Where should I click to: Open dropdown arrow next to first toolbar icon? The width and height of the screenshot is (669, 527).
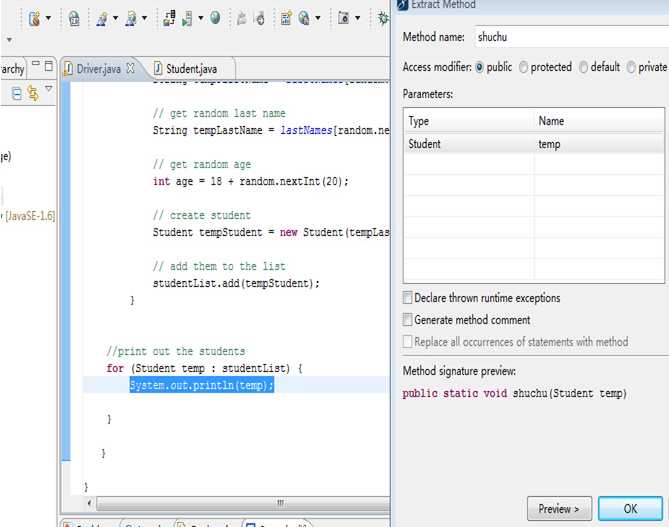point(48,19)
